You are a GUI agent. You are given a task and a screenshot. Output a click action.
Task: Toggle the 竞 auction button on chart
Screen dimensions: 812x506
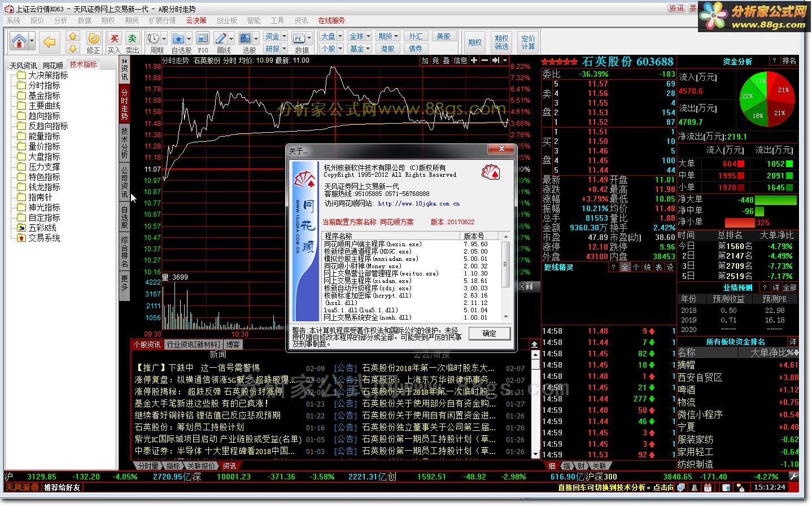(x=436, y=60)
